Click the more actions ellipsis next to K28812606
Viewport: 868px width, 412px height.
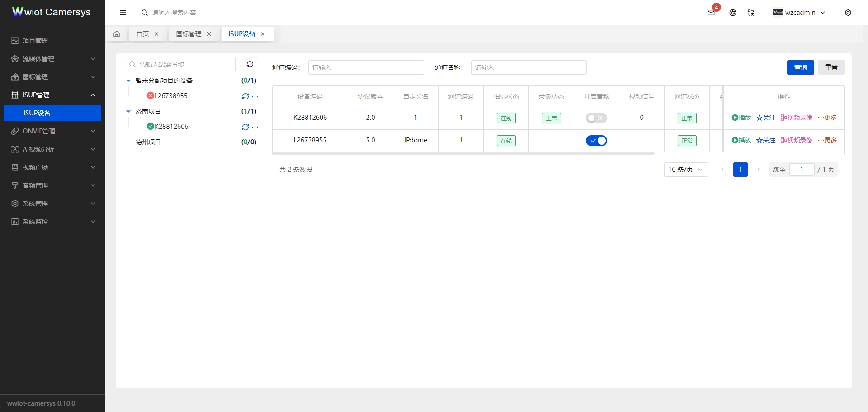click(x=256, y=127)
